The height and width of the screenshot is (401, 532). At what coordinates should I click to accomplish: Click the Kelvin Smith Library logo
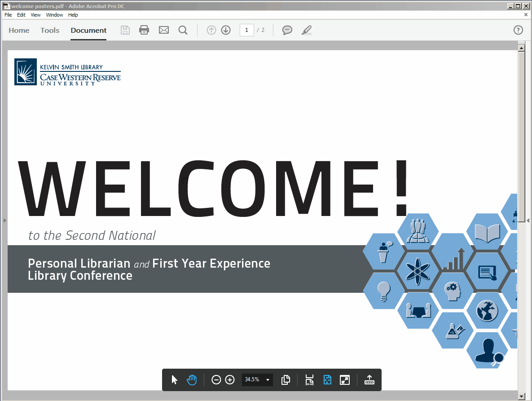67,72
